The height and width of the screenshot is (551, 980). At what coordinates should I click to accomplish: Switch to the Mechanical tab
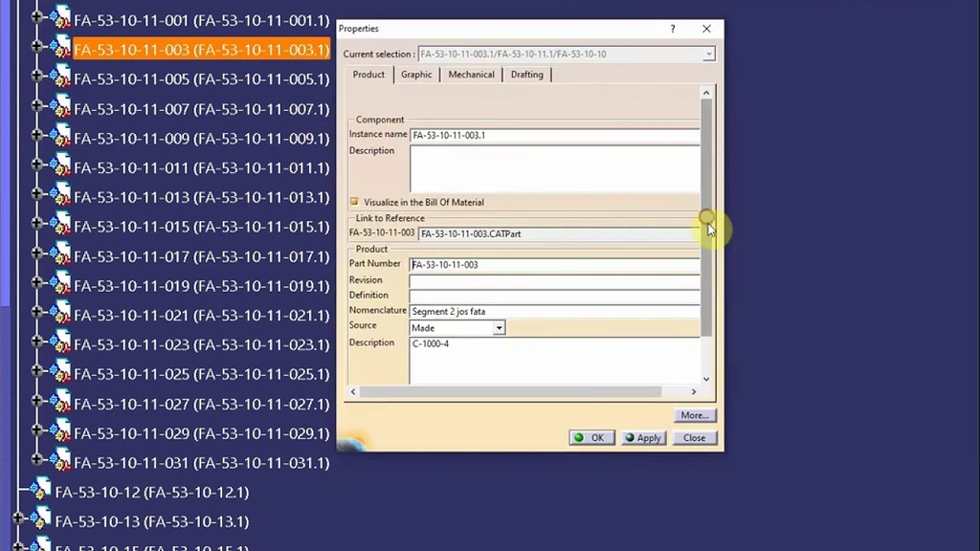tap(471, 74)
